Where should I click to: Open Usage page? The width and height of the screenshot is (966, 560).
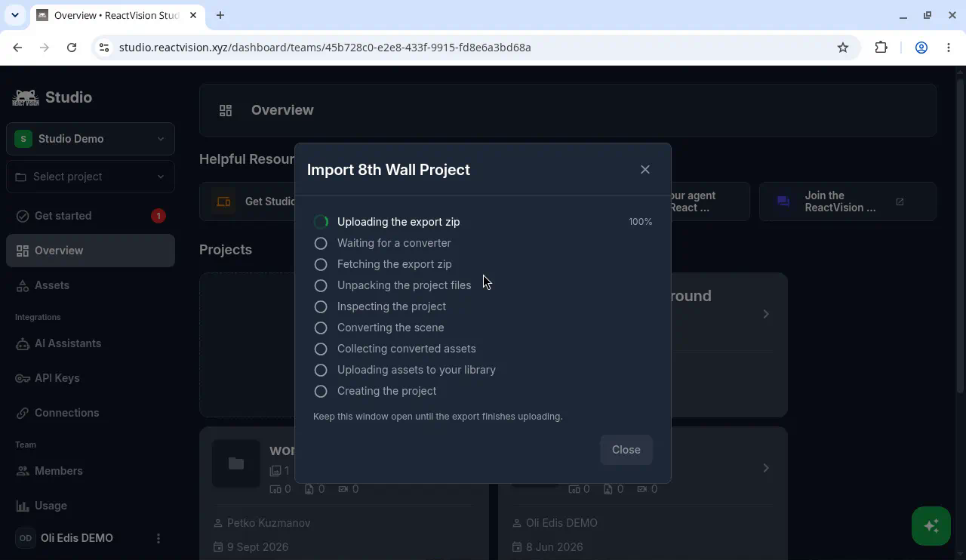pos(91,506)
